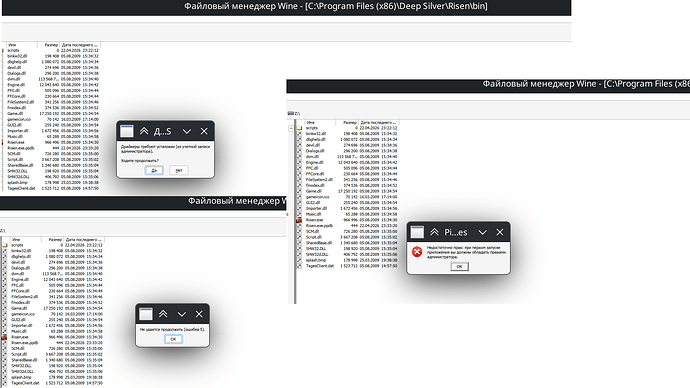Minimize the Pi...es dialog via down chevron
Image resolution: width=690 pixels, height=388 pixels.
pyautogui.click(x=482, y=232)
